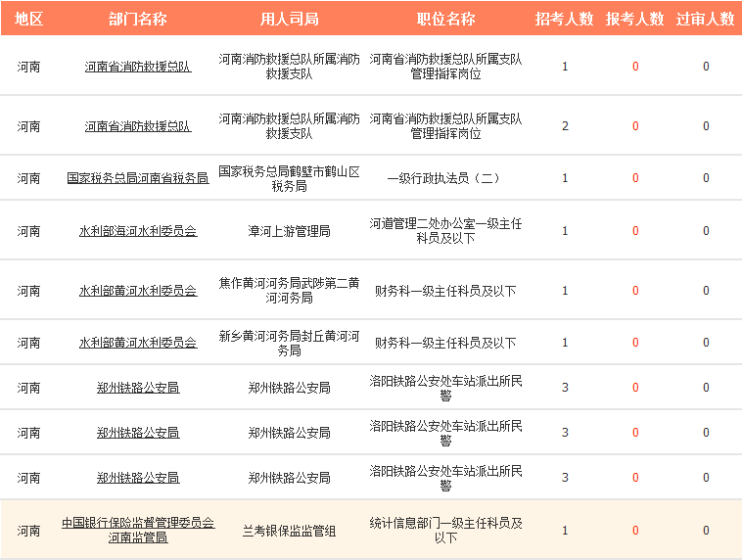Click the 统计信息部门一级主任科员及以下 position
The image size is (742, 560).
pos(445,531)
